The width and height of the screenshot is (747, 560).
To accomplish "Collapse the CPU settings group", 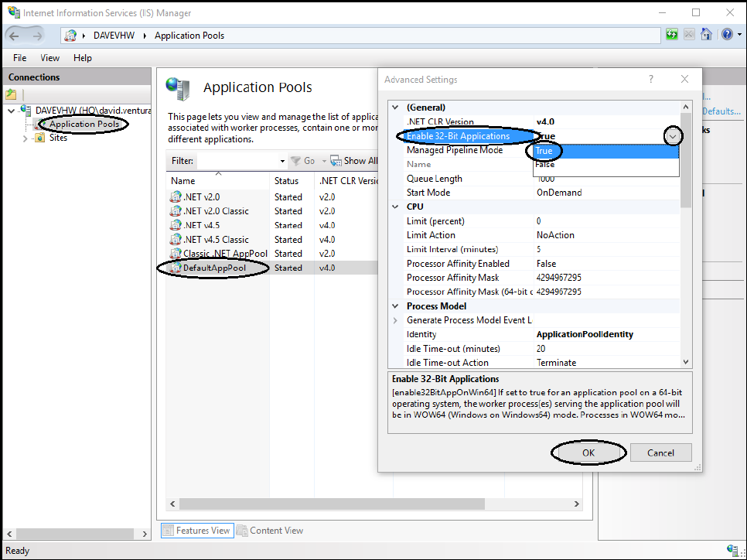I will (395, 207).
